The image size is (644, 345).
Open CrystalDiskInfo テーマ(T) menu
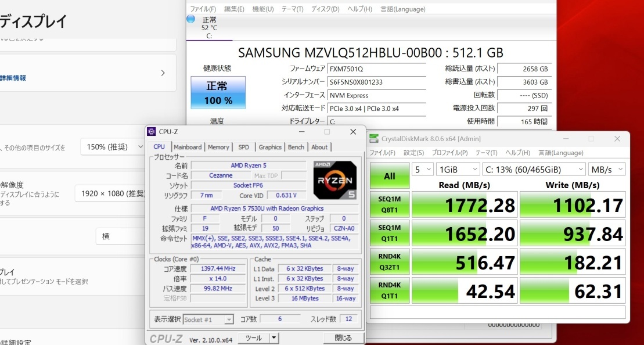tap(293, 9)
